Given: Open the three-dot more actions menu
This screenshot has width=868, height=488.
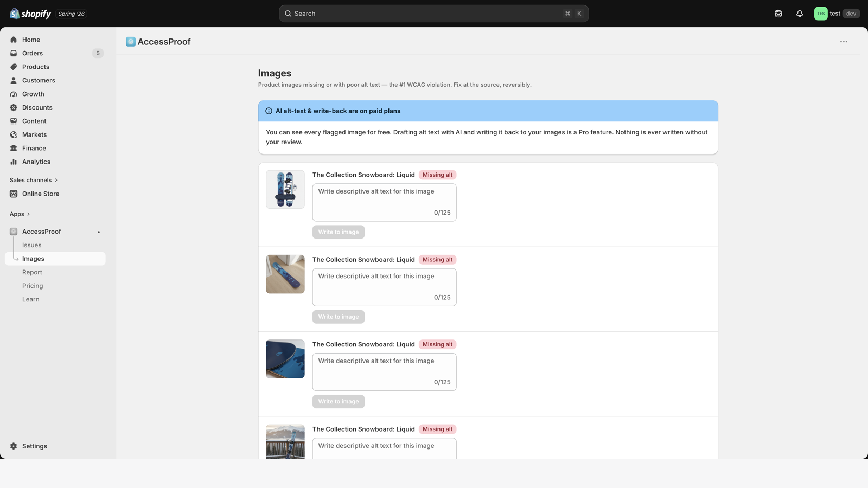Looking at the screenshot, I should [x=844, y=42].
